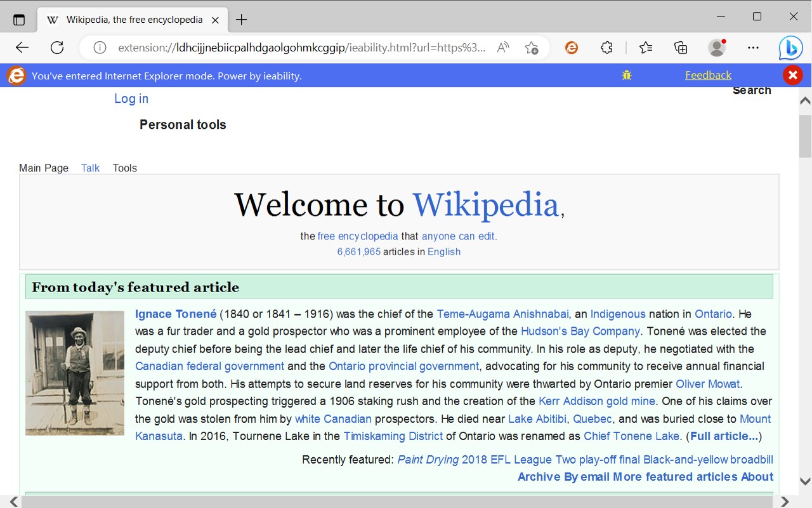The height and width of the screenshot is (508, 812).
Task: Open the featured article Archive link
Action: (x=539, y=477)
